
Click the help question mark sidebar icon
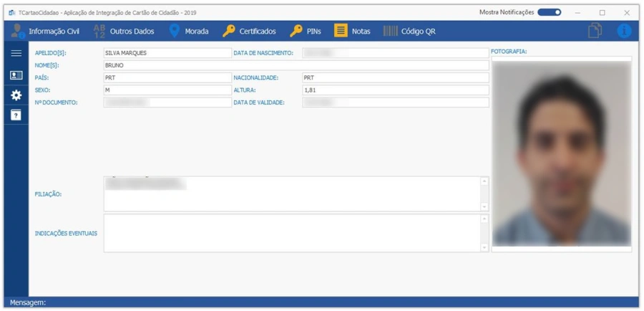[x=16, y=115]
